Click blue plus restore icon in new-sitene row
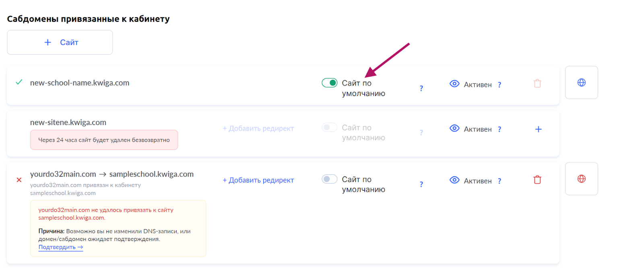The image size is (644, 270). point(538,129)
